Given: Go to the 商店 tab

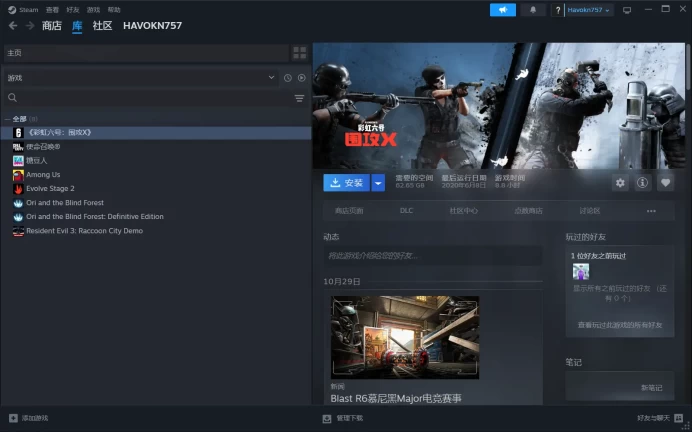Looking at the screenshot, I should (52, 26).
